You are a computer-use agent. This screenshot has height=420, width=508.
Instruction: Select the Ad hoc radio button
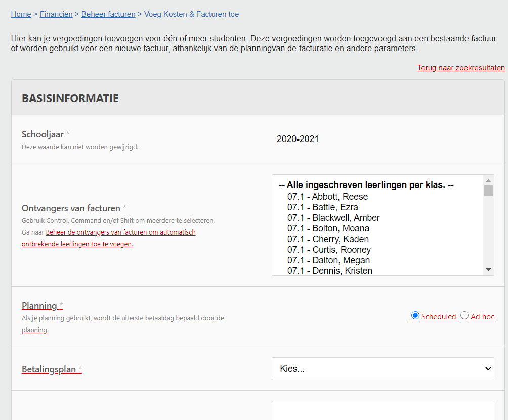(464, 315)
